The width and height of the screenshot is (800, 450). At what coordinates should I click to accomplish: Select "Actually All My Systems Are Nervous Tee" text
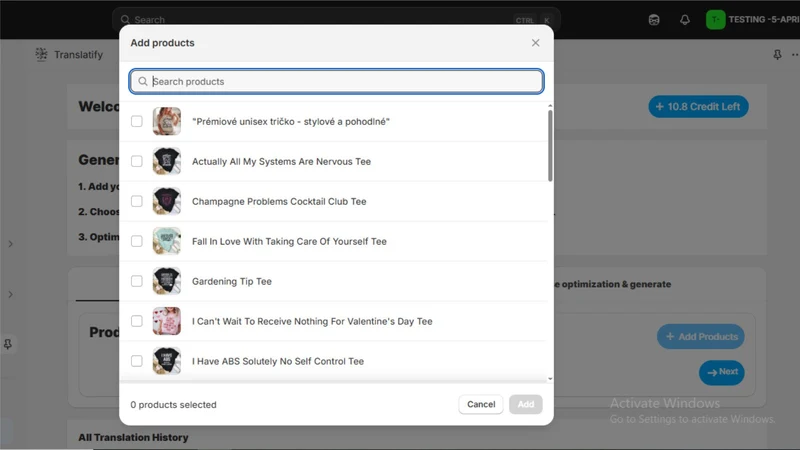pos(281,162)
